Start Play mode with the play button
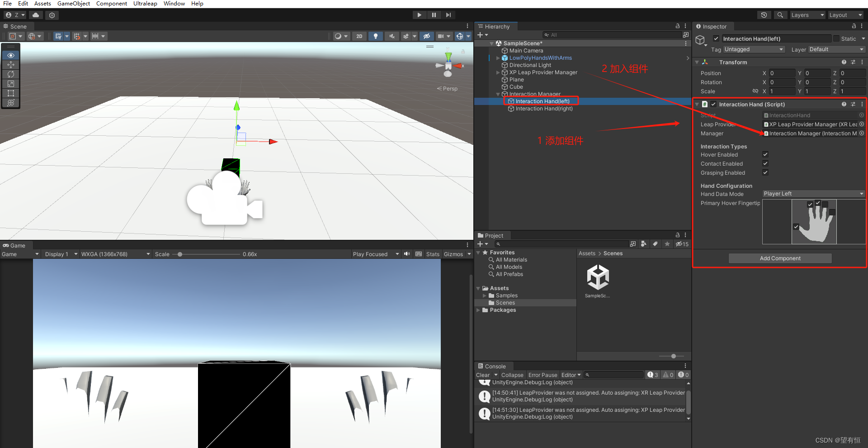The width and height of the screenshot is (868, 448). coord(419,15)
